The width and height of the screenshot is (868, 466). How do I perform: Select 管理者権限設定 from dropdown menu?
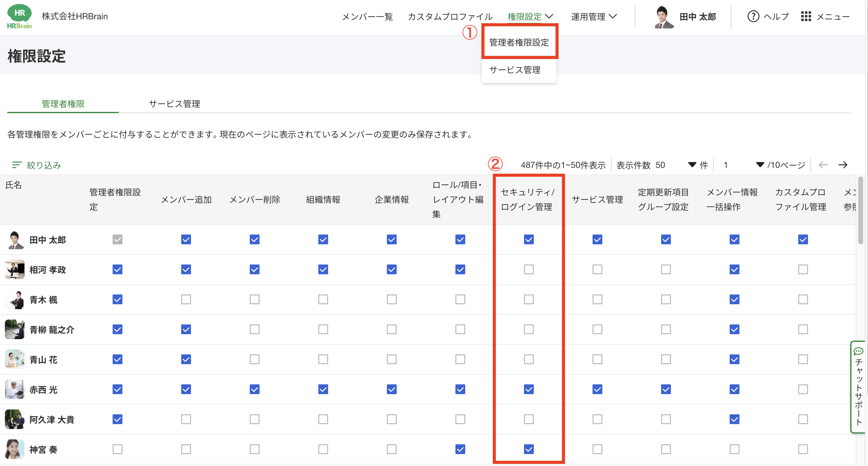(x=519, y=43)
